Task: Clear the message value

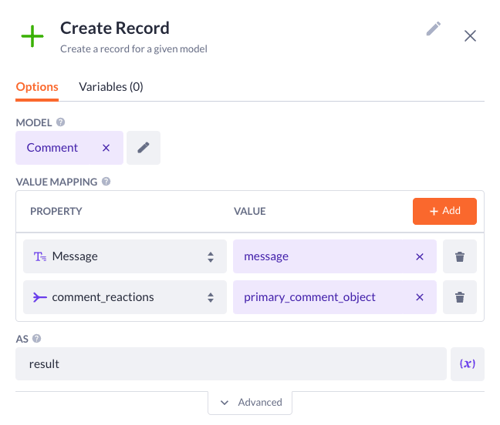Action: click(420, 257)
